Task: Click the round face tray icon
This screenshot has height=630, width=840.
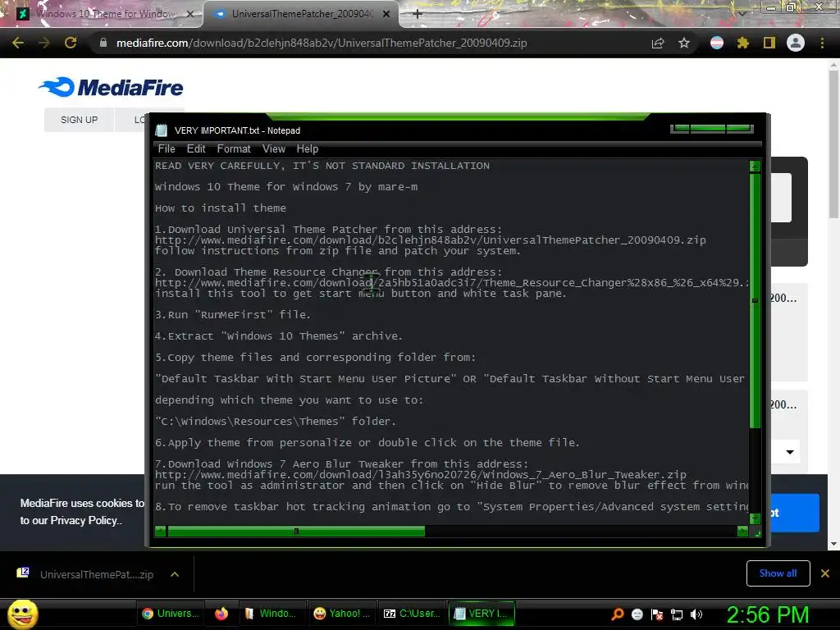Action: [637, 614]
